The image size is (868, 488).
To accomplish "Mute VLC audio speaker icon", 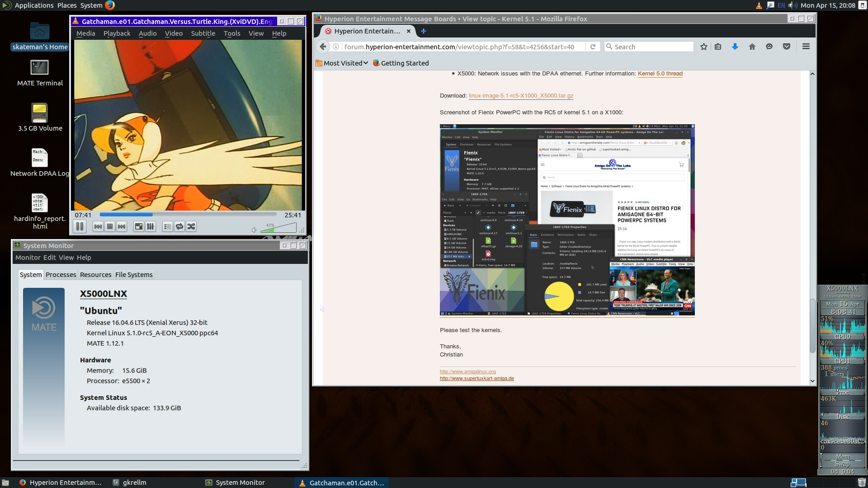I will pos(254,230).
